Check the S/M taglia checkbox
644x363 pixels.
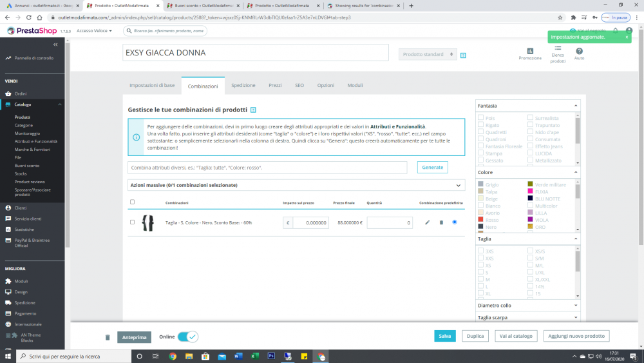530,258
